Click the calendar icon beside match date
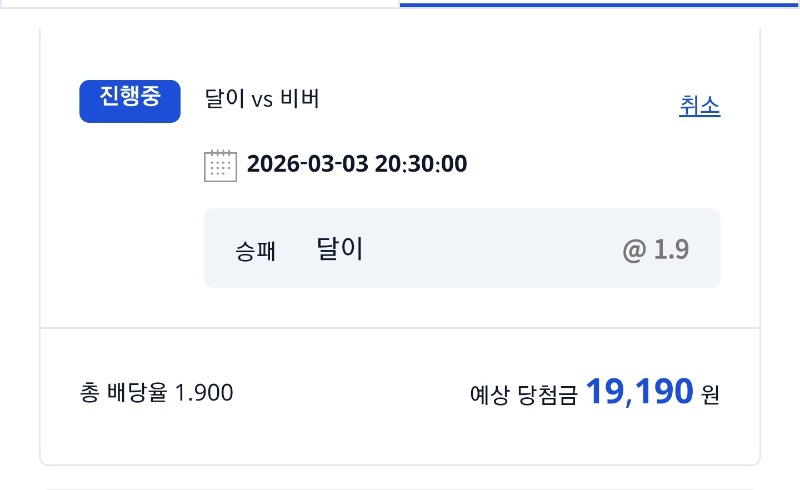800x490 pixels. (220, 165)
